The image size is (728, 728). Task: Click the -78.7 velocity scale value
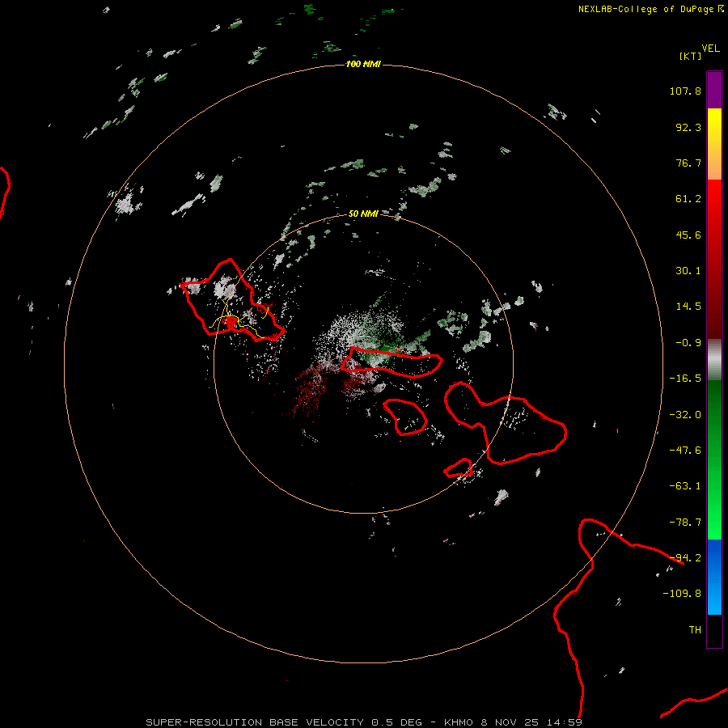[x=685, y=523]
